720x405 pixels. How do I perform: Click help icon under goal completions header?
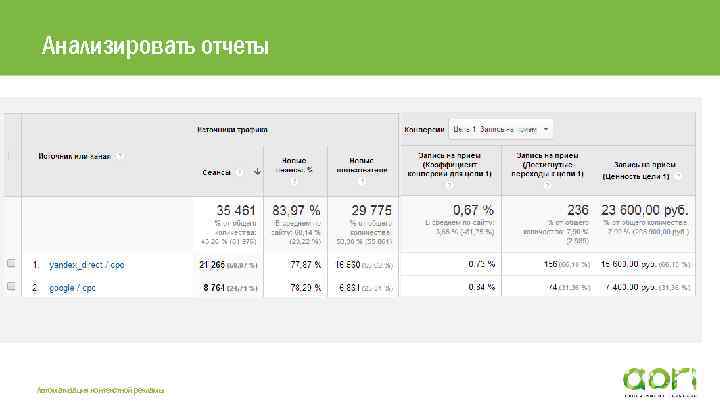(x=547, y=185)
